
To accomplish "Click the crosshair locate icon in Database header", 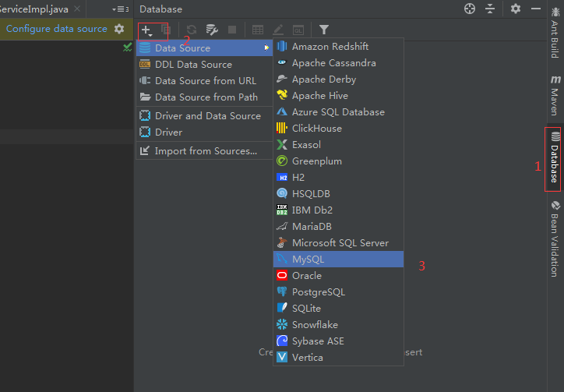I will pos(470,9).
